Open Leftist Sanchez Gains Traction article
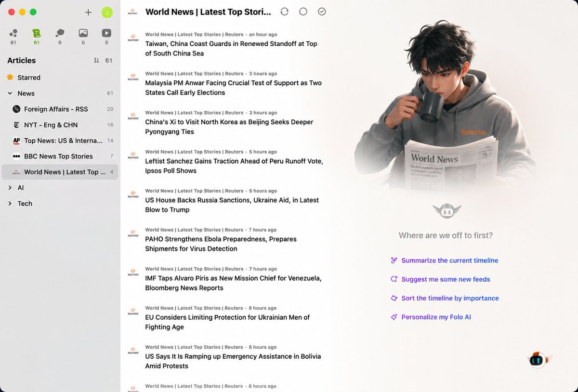This screenshot has height=392, width=578. point(224,161)
